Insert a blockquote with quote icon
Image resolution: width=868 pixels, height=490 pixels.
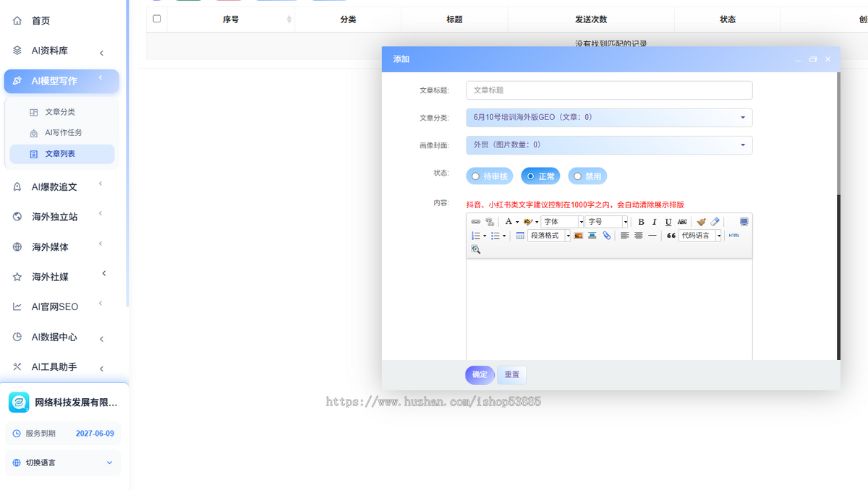click(x=671, y=236)
